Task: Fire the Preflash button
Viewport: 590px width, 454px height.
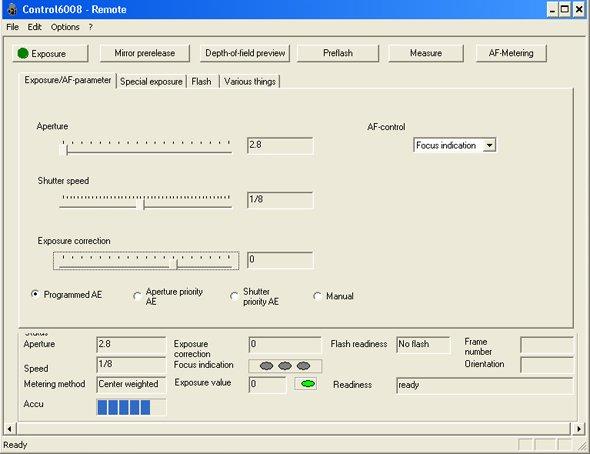Action: [338, 53]
